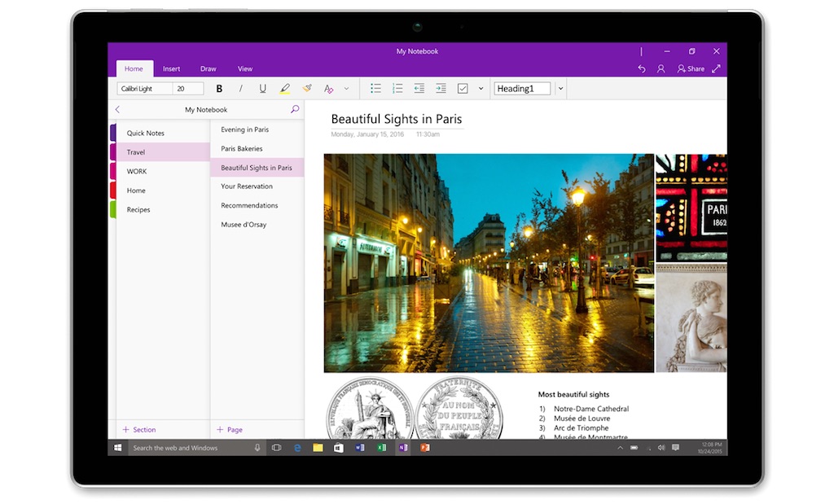Apply the yellow text highlighter

pyautogui.click(x=284, y=89)
